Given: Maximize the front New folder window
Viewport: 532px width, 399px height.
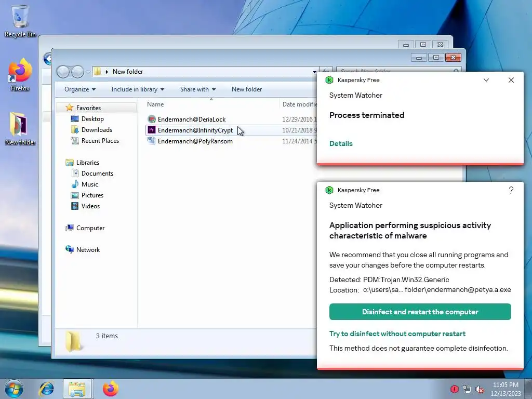Looking at the screenshot, I should pos(436,58).
